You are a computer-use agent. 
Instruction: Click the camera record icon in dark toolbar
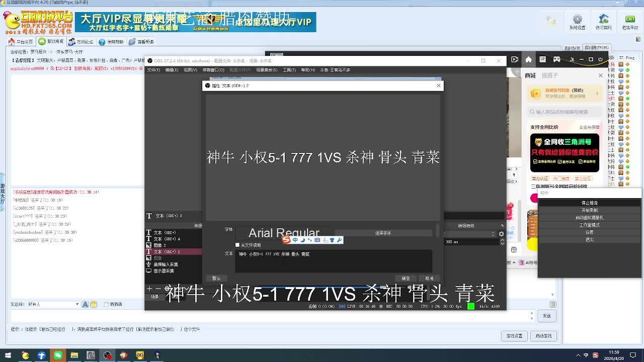[x=515, y=59]
